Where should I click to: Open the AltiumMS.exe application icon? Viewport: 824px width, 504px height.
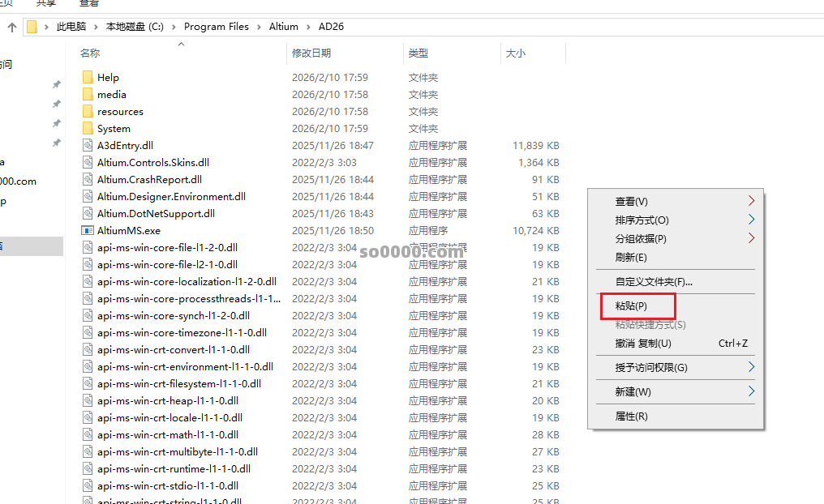88,230
